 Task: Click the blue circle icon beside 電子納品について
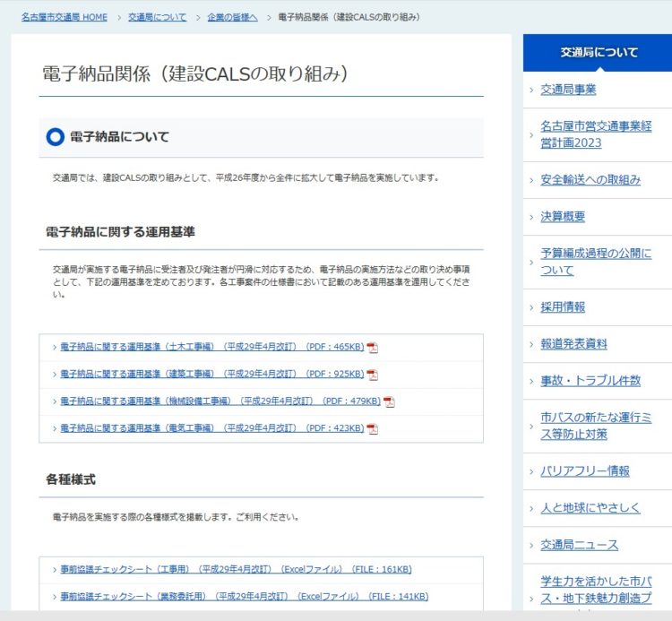[x=55, y=137]
